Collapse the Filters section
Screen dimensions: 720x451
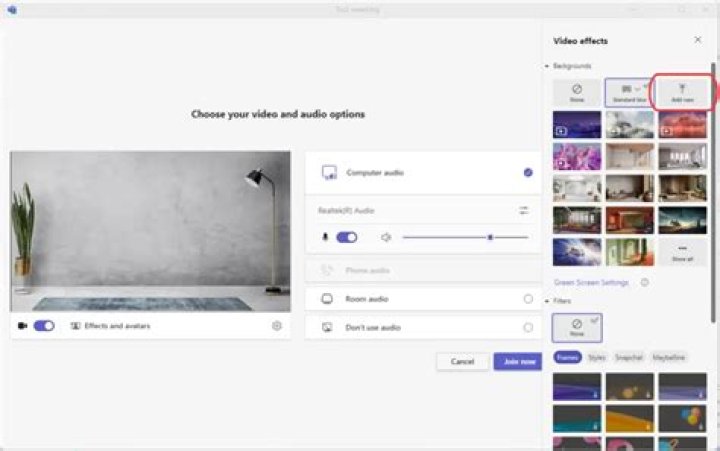547,301
